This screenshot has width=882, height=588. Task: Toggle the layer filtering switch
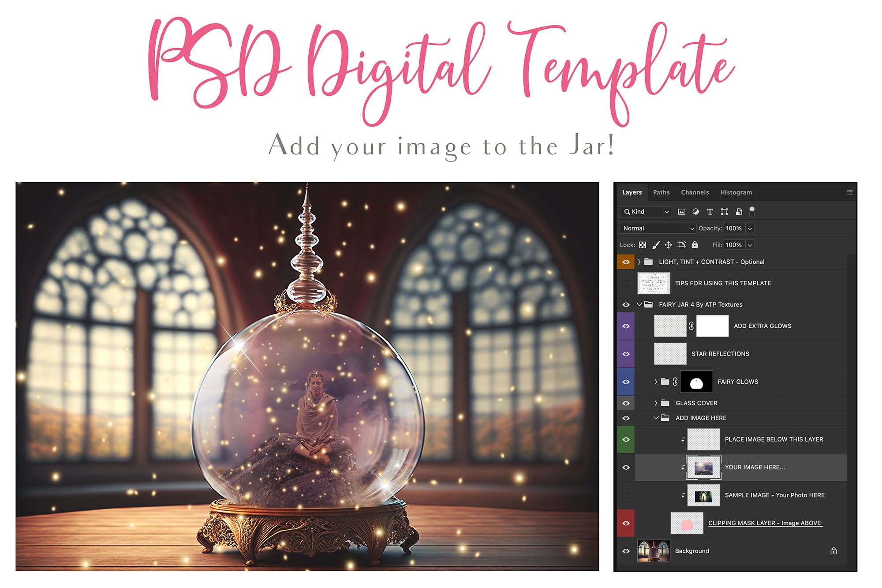coord(752,211)
